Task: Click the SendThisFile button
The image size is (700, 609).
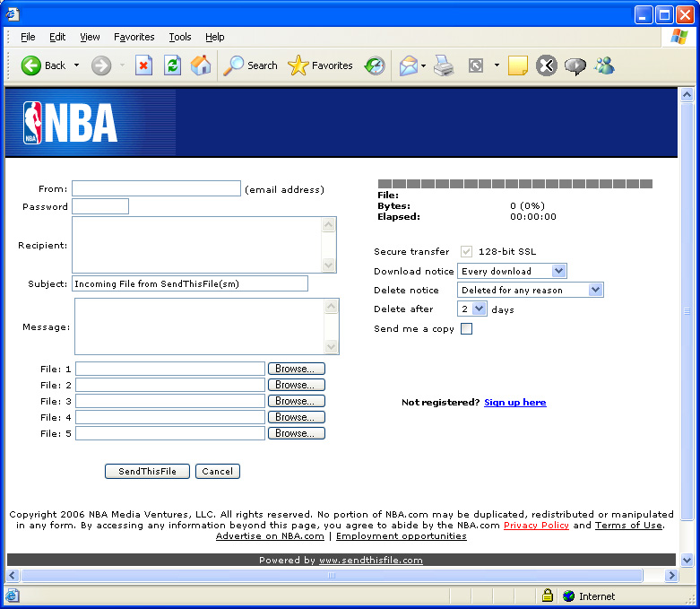Action: coord(147,472)
